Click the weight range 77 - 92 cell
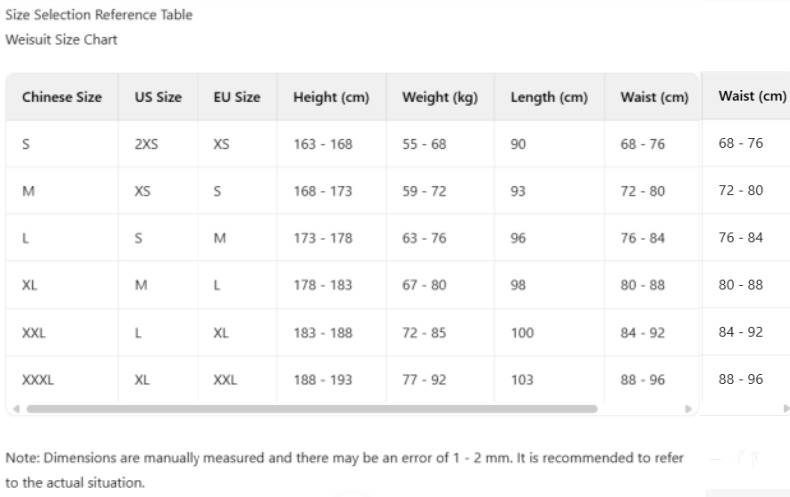 coord(424,380)
